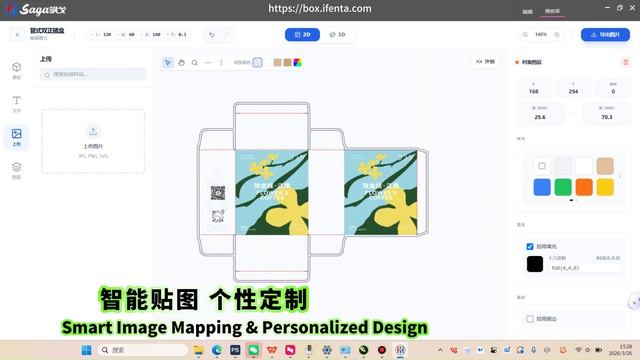Select the image upload tab in left sidebar
The height and width of the screenshot is (360, 640).
16,137
